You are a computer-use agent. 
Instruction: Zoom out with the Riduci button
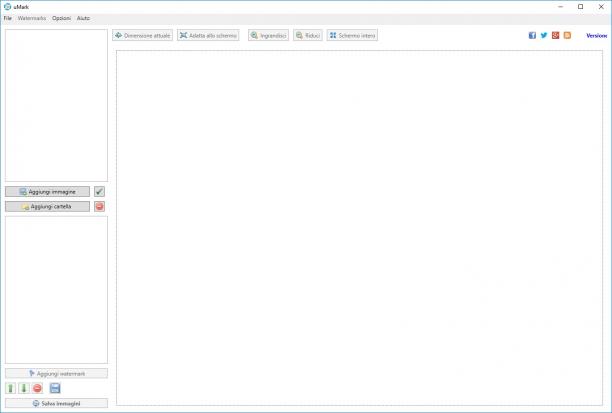click(308, 36)
